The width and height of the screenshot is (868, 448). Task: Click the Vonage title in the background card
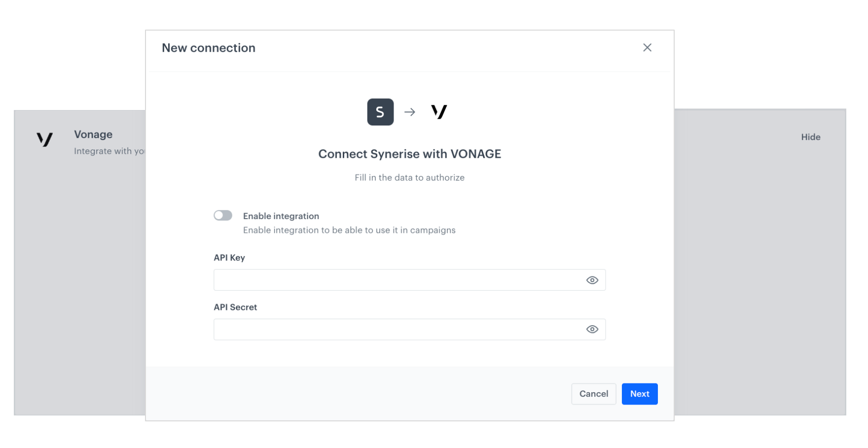point(93,134)
